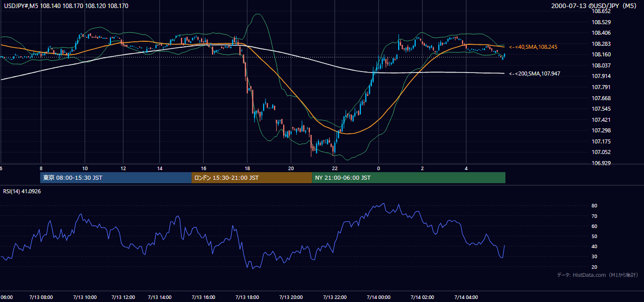Click the RSI(14) 41.0926 indicator label
This screenshot has height=302, width=644.
[x=22, y=191]
